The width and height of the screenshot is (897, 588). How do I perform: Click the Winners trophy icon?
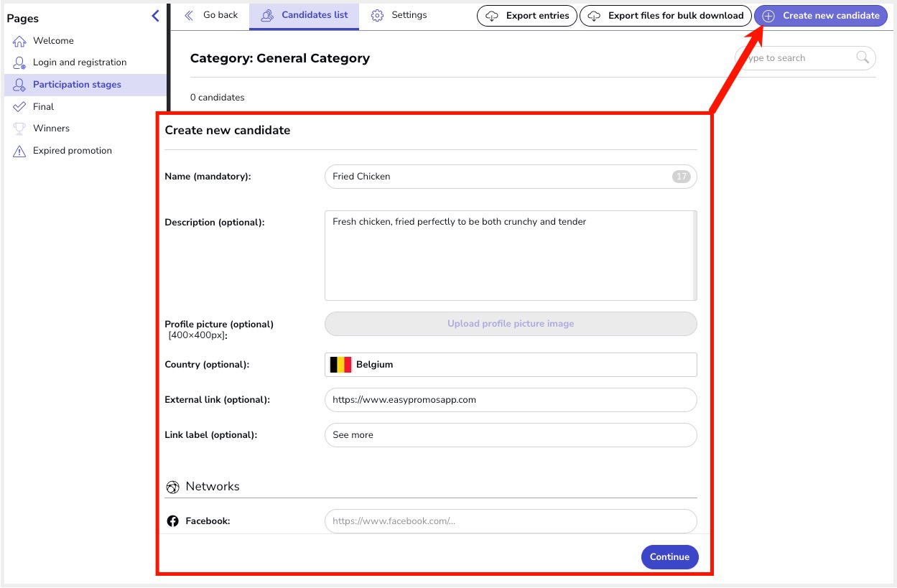pyautogui.click(x=19, y=129)
